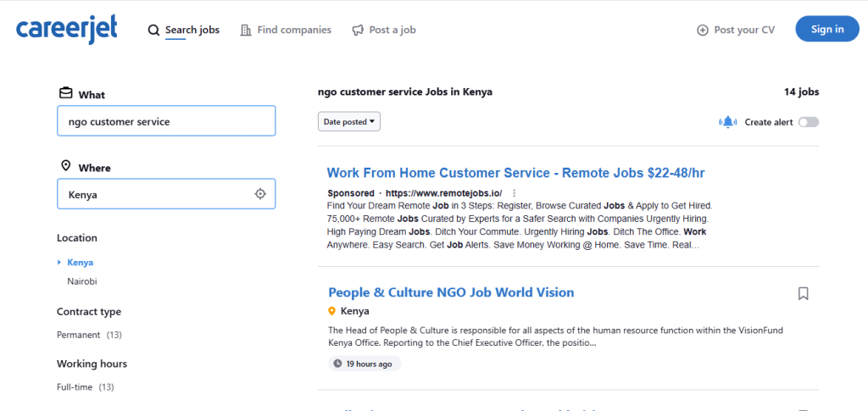This screenshot has width=868, height=411.
Task: Select the Kenya location filter
Action: (81, 262)
